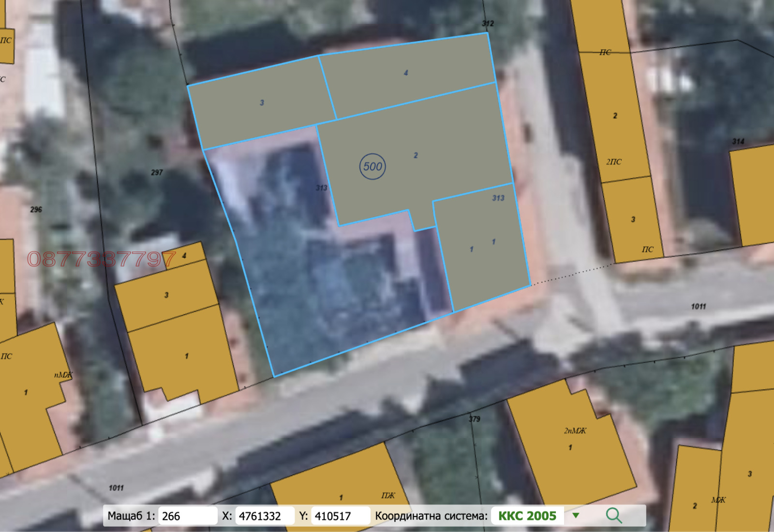The height and width of the screenshot is (532, 774).
Task: Focus the scale input showing 266
Action: [187, 516]
